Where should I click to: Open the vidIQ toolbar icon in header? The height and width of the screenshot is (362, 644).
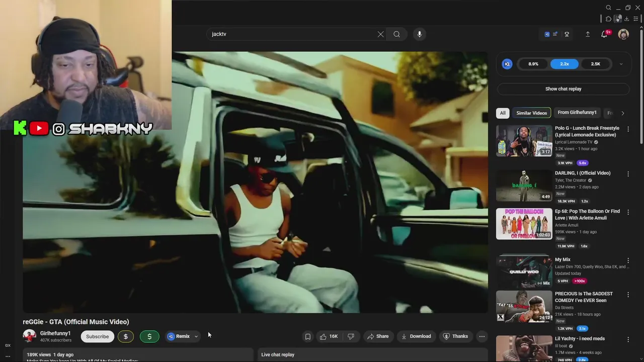547,34
